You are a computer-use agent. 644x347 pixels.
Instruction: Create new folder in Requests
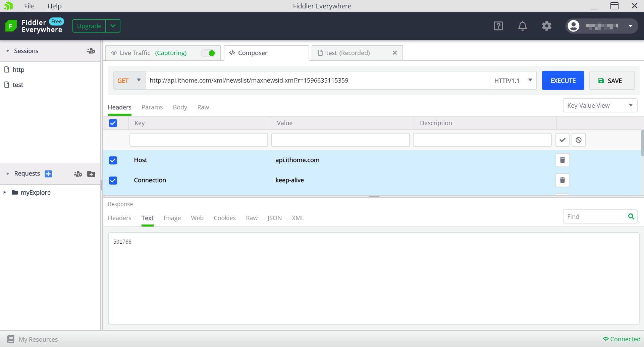(91, 173)
